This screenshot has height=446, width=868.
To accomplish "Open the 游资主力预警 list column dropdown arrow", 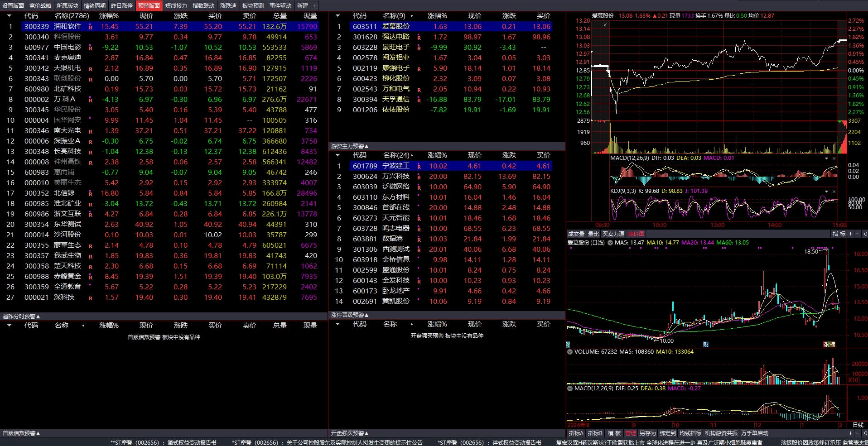I will (338, 155).
